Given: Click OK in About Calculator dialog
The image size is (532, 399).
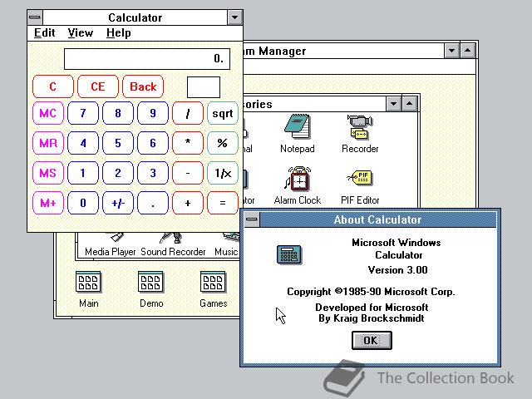Looking at the screenshot, I should click(x=372, y=340).
